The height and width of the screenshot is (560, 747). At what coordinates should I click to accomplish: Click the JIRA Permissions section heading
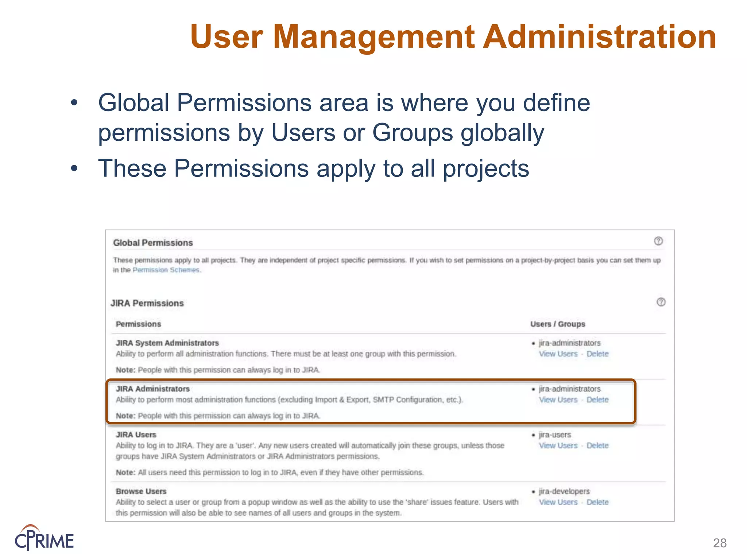click(x=147, y=303)
